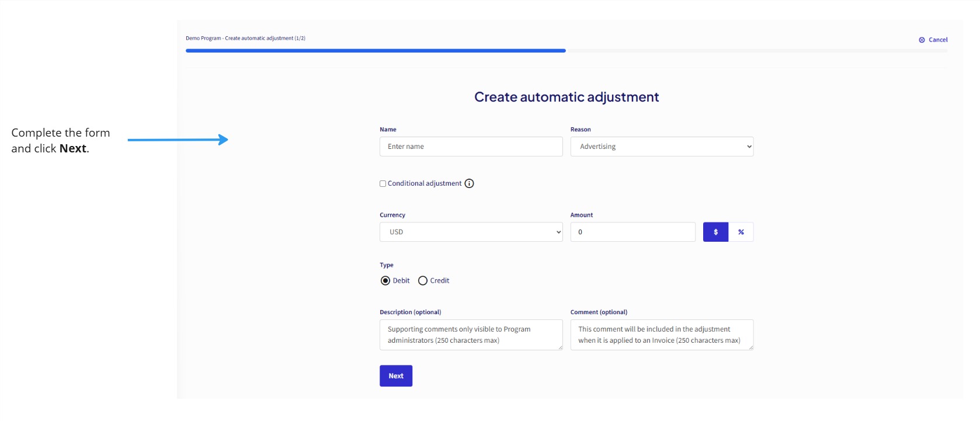Focus the Name input field

coord(471,147)
